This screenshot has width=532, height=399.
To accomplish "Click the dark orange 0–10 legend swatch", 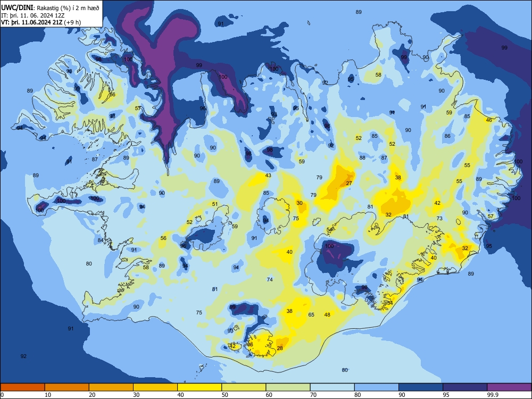I will (x=22, y=387).
